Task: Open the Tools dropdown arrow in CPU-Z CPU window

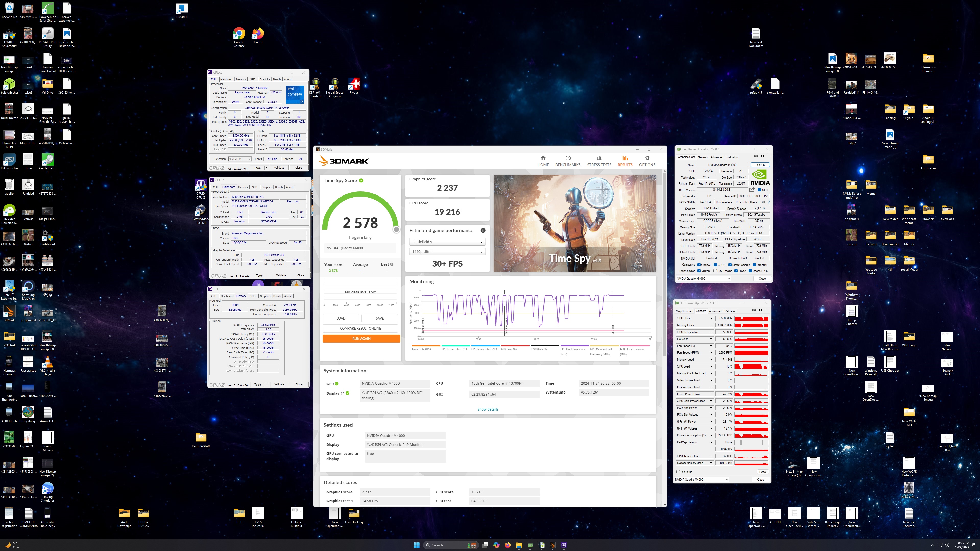Action: pos(267,167)
